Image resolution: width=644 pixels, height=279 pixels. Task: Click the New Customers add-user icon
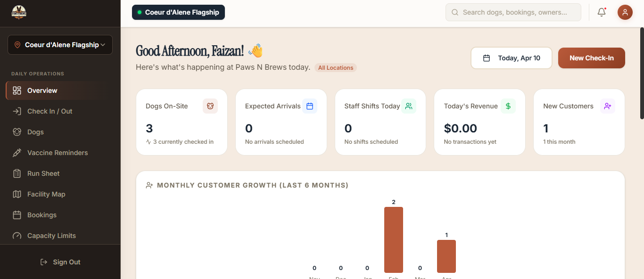click(x=607, y=106)
